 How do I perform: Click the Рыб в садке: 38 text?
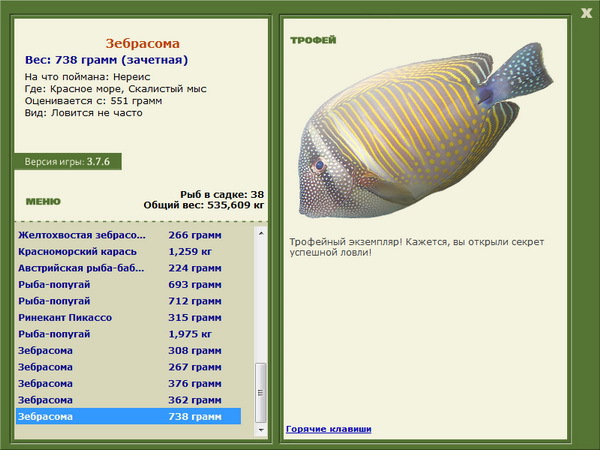coord(222,194)
